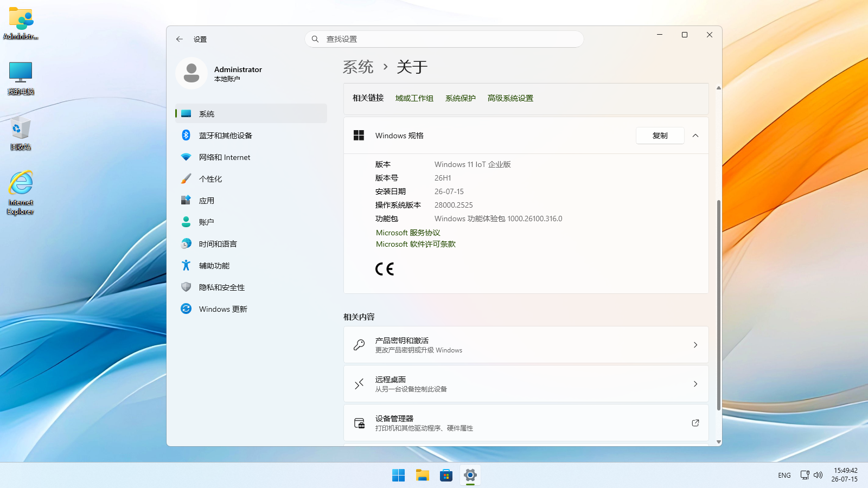Screen dimensions: 868x488
Task: Click the scrollbar up arrow
Action: [719, 87]
